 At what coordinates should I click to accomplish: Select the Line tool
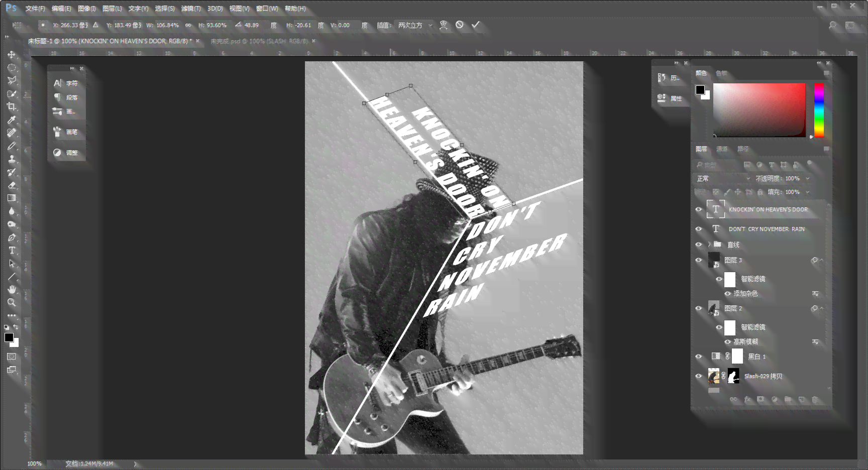12,276
